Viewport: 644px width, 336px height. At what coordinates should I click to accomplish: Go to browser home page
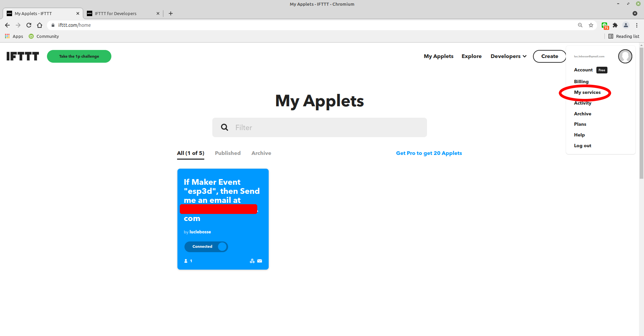[40, 25]
